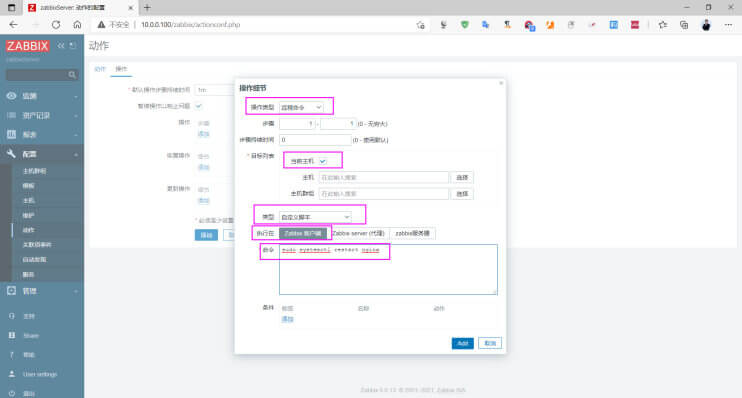Click the browser home icon
The width and height of the screenshot is (742, 398).
tap(77, 25)
